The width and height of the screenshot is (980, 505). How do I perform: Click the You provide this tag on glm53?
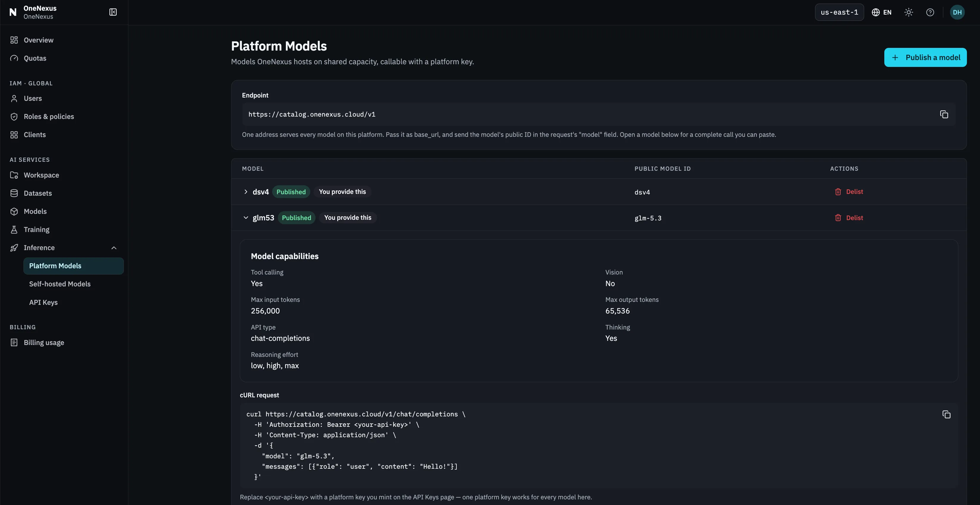(x=348, y=217)
